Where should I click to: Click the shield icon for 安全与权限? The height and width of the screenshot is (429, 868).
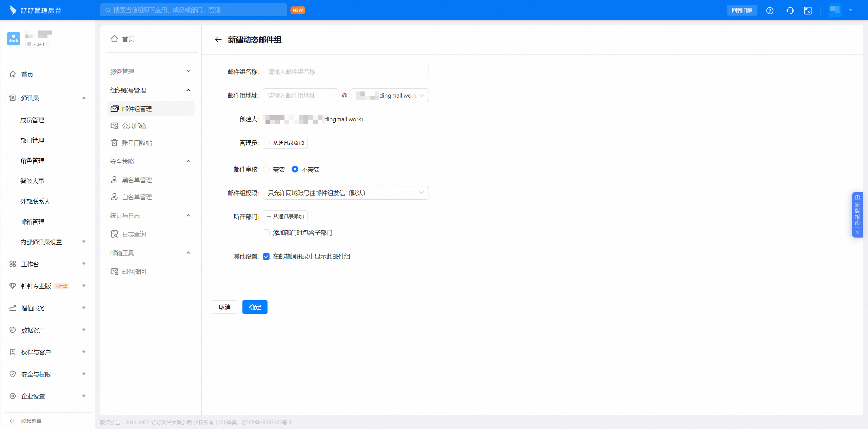pos(13,374)
